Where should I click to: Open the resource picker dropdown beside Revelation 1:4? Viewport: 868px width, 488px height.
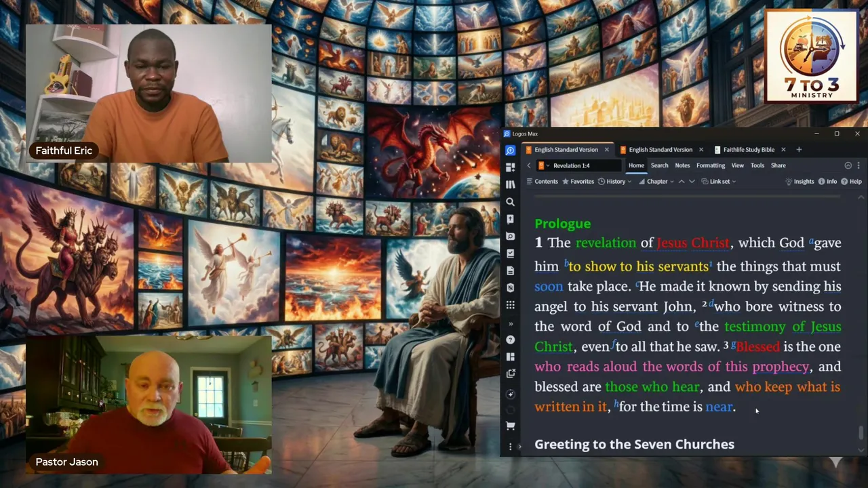tap(543, 165)
